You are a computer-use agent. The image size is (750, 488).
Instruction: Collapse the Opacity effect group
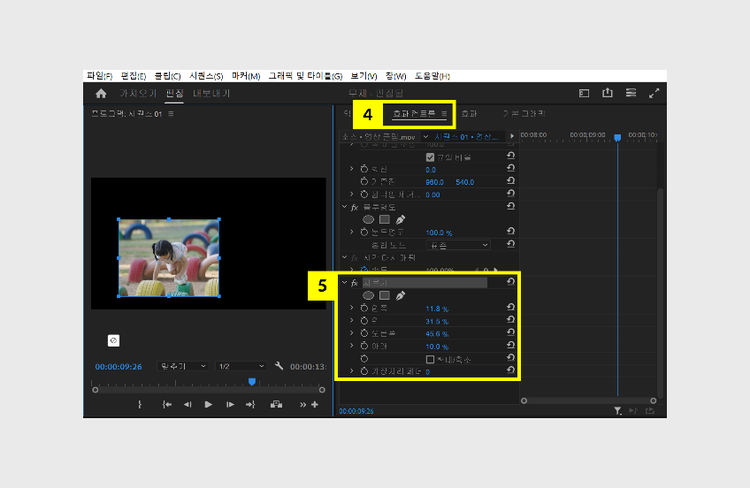pos(344,207)
